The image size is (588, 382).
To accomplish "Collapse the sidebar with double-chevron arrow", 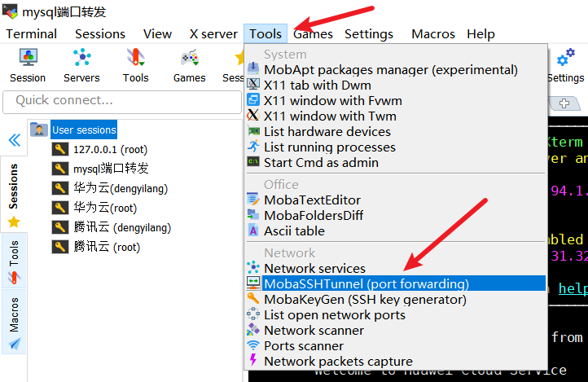I will click(14, 140).
